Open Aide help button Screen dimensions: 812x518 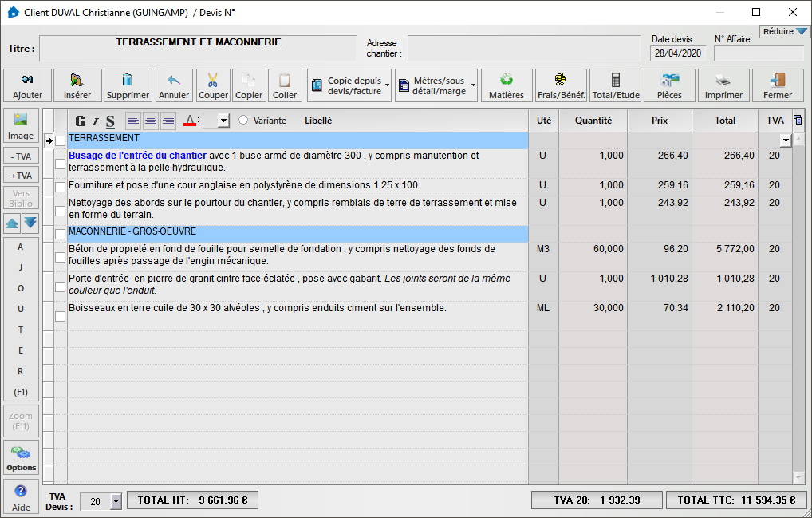click(x=22, y=497)
